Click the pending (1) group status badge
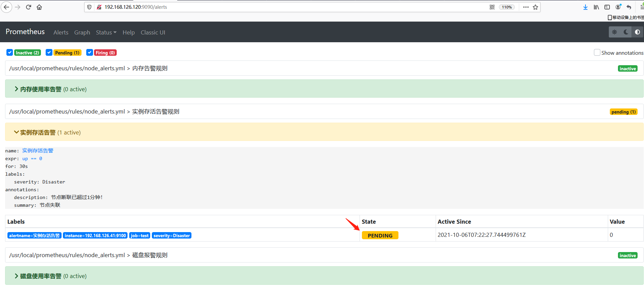 pyautogui.click(x=624, y=112)
